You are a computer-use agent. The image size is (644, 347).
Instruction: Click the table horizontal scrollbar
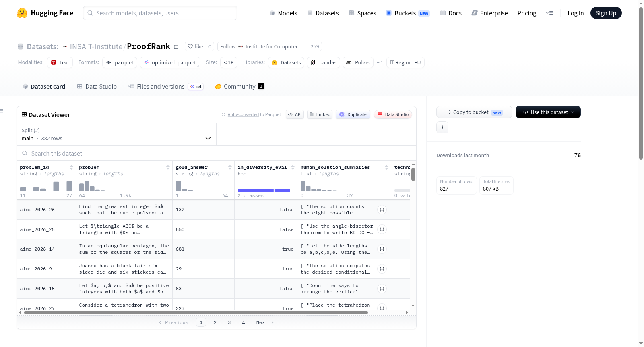tap(196, 312)
